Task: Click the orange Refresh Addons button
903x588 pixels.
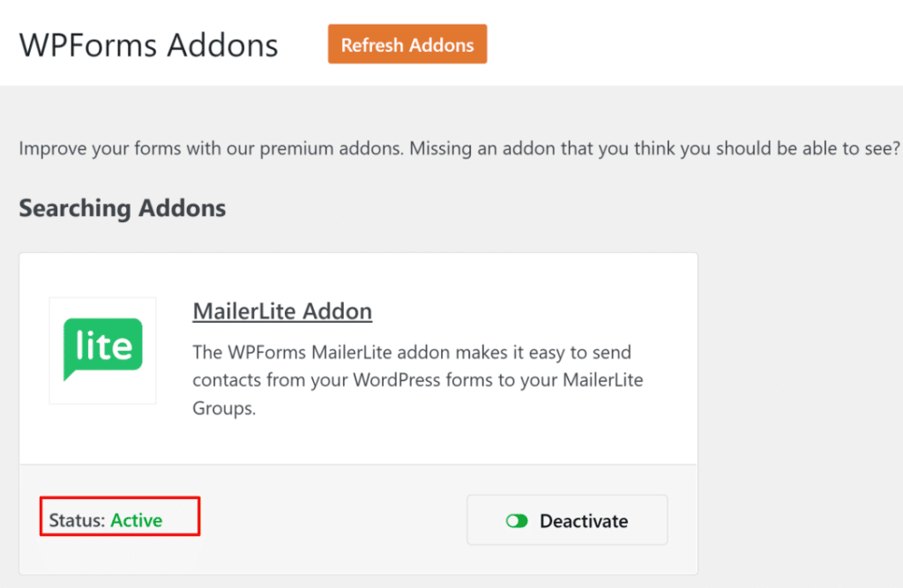Action: click(407, 44)
